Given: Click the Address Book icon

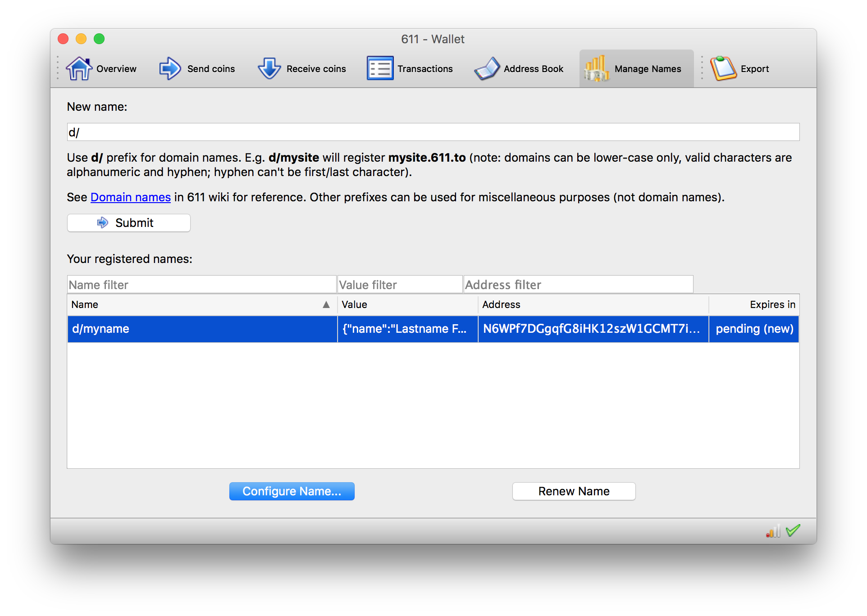Looking at the screenshot, I should (x=487, y=69).
